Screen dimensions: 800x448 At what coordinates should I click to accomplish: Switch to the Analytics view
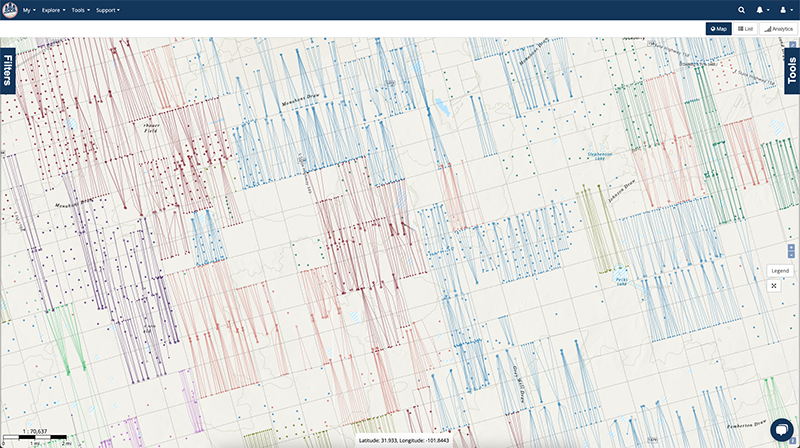778,29
